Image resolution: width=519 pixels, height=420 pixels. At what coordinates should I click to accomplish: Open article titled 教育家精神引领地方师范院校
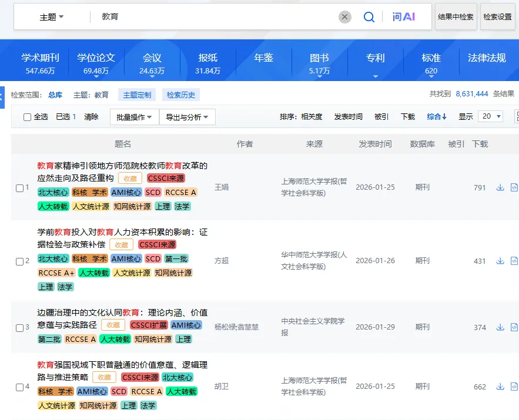(122, 172)
